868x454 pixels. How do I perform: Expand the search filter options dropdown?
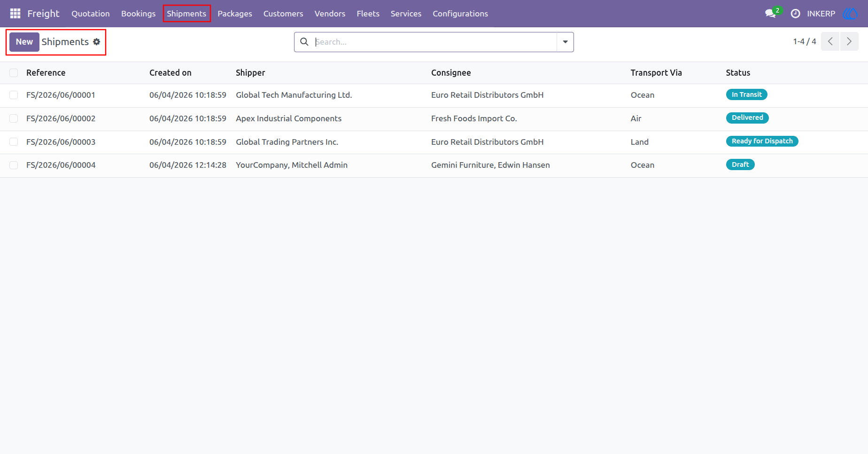click(x=565, y=42)
